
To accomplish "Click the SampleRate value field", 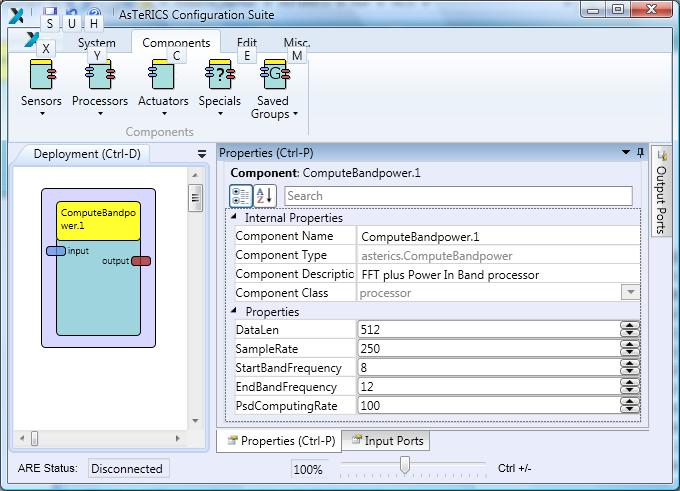I will click(489, 349).
